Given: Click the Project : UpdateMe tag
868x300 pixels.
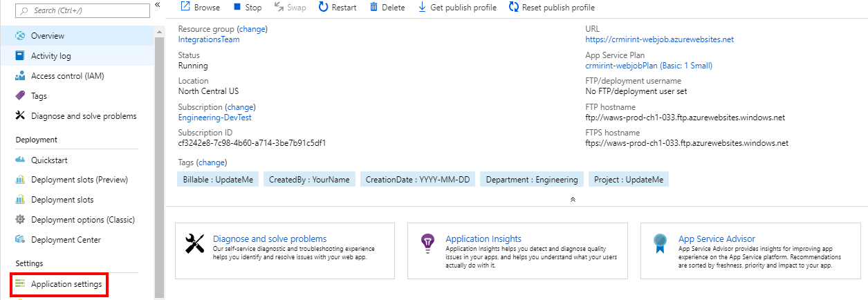Looking at the screenshot, I should point(629,180).
